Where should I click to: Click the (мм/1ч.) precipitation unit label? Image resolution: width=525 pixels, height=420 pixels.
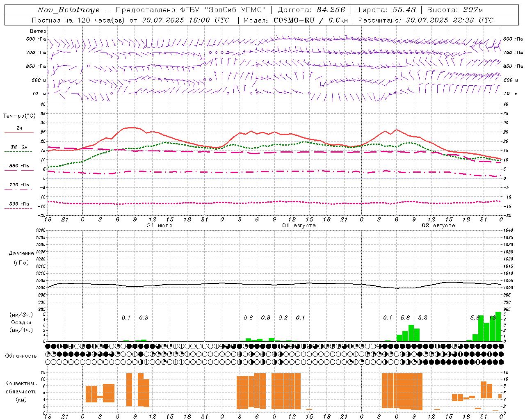21,330
